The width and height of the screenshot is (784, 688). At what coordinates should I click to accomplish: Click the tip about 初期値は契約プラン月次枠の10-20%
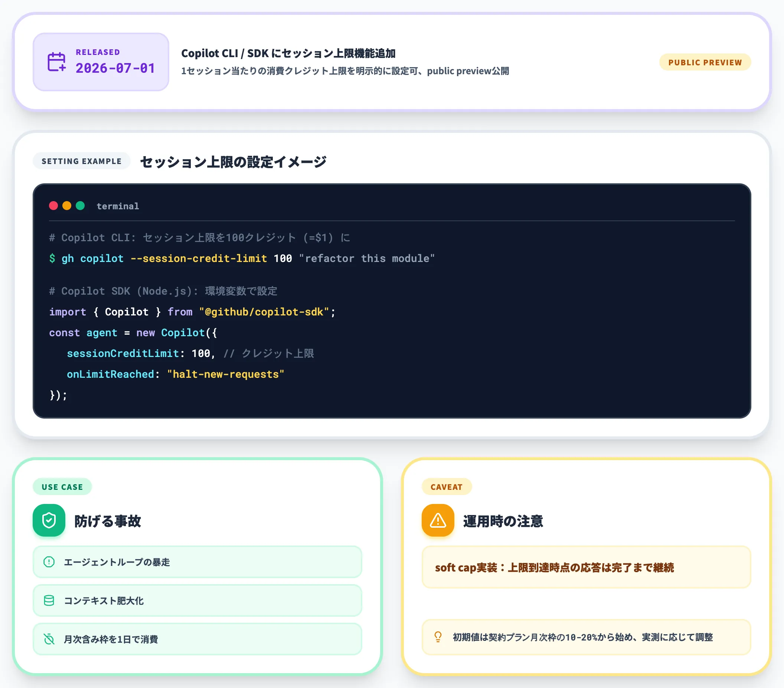pos(587,637)
